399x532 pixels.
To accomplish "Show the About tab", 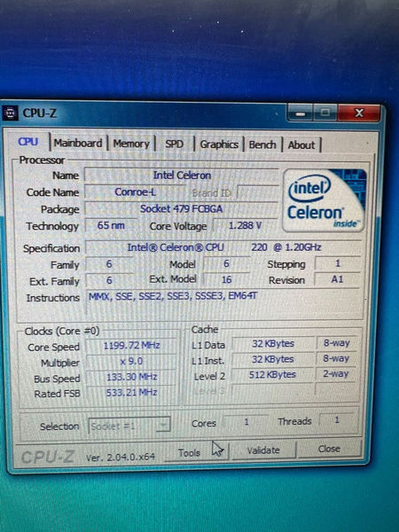I will tap(301, 145).
